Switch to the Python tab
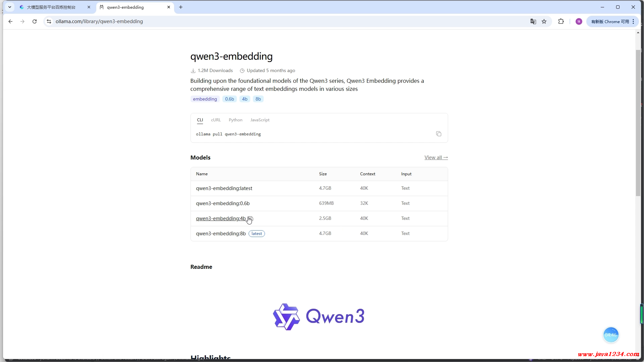Viewport: 644px width, 362px height. 235,120
